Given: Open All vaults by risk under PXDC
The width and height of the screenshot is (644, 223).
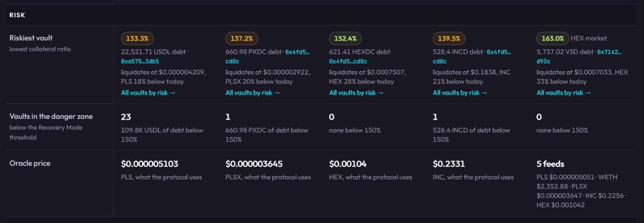Looking at the screenshot, I should 253,92.
